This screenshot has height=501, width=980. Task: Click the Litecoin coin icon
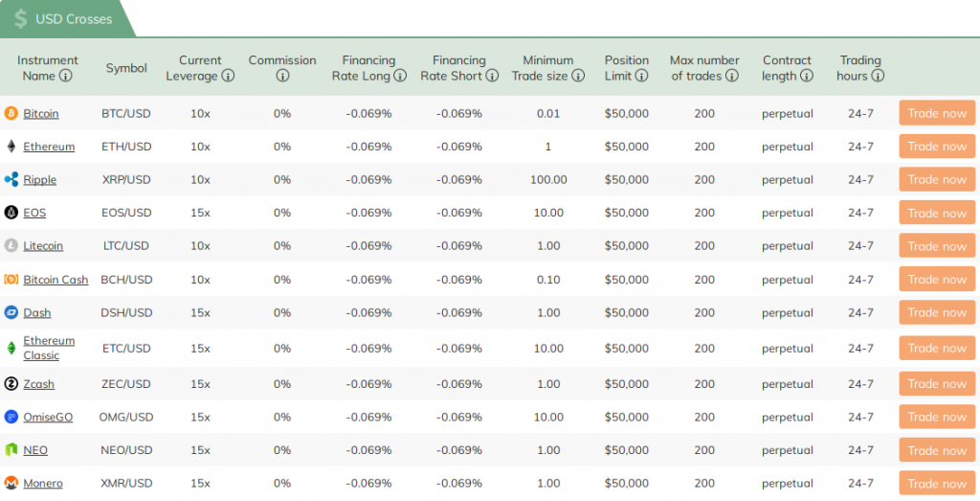coord(11,246)
